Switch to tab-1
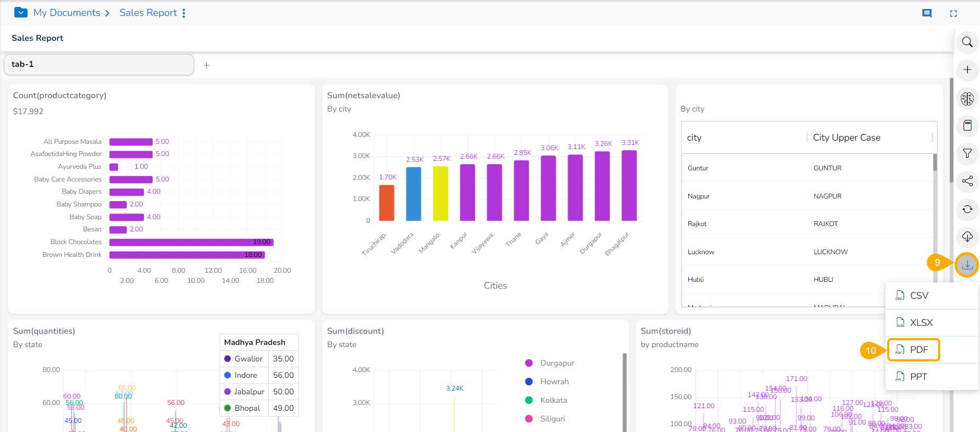Screen dimensions: 980x432 (99, 64)
